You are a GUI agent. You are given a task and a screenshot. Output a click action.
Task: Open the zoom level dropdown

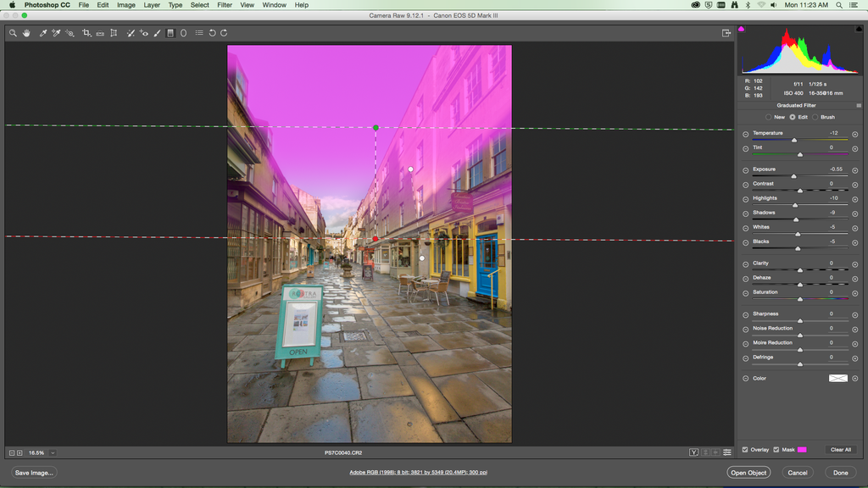click(53, 453)
